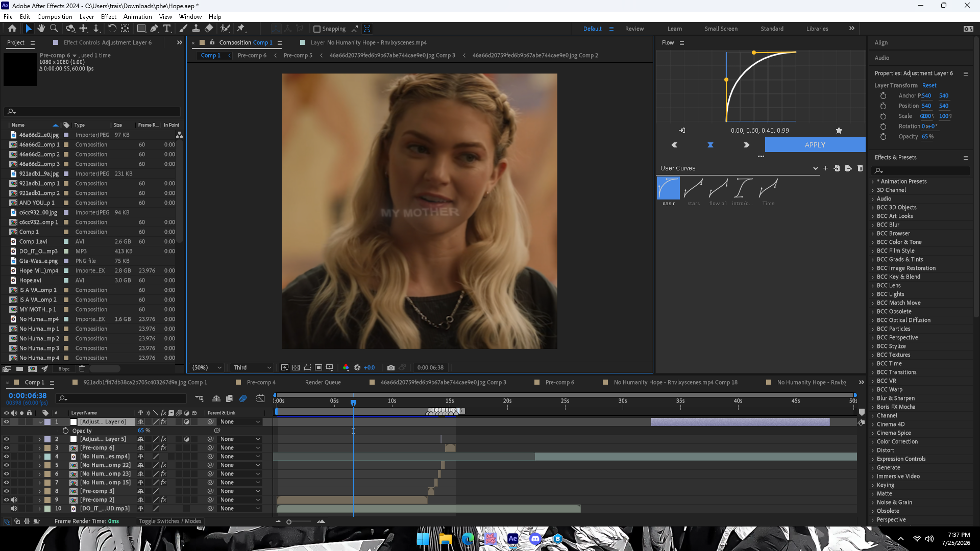Delete selected project item with trash icon
This screenshot has width=980, height=551.
[x=82, y=369]
